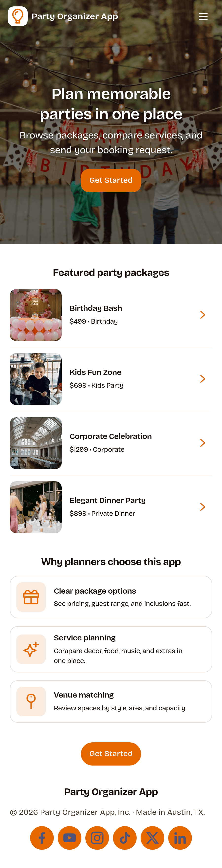Expand the Elegant Dinner Party chevron
Image resolution: width=222 pixels, height=868 pixels.
point(203,507)
